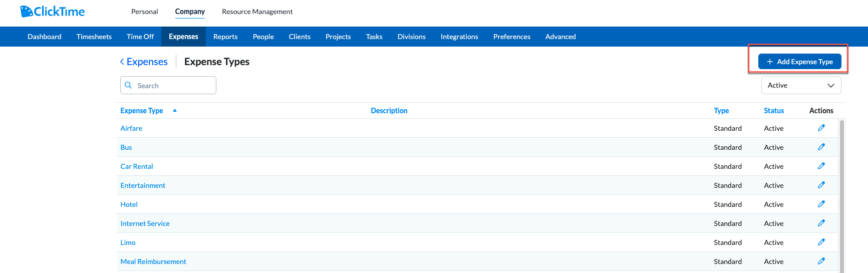Screen dimensions: 868x273
Task: Open the Entertainment expense type link
Action: (143, 185)
